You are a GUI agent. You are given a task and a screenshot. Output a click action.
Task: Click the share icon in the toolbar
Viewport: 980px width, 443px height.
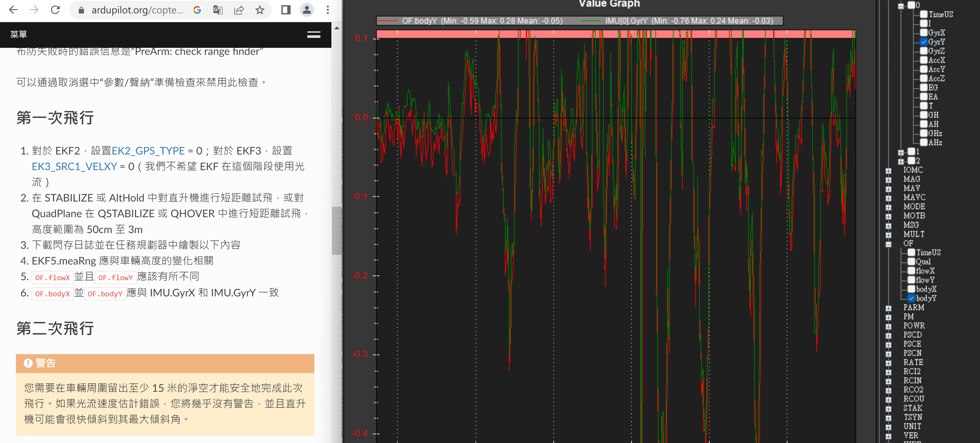pos(239,10)
